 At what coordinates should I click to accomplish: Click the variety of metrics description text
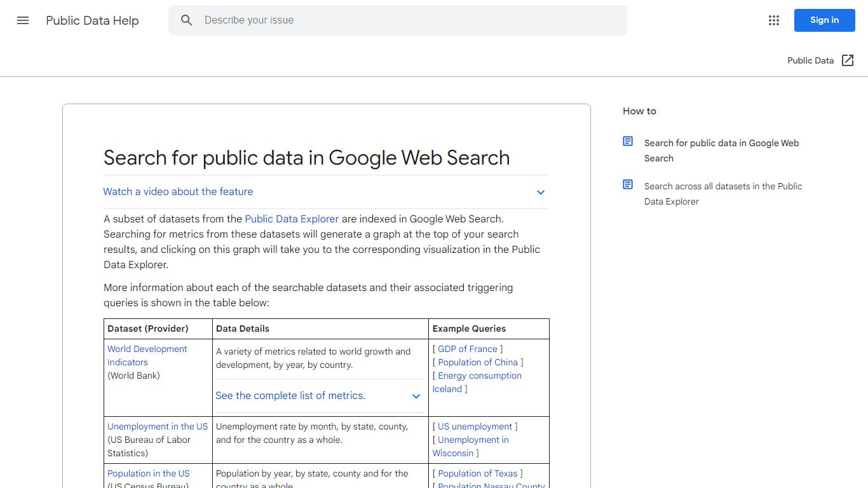pos(313,358)
